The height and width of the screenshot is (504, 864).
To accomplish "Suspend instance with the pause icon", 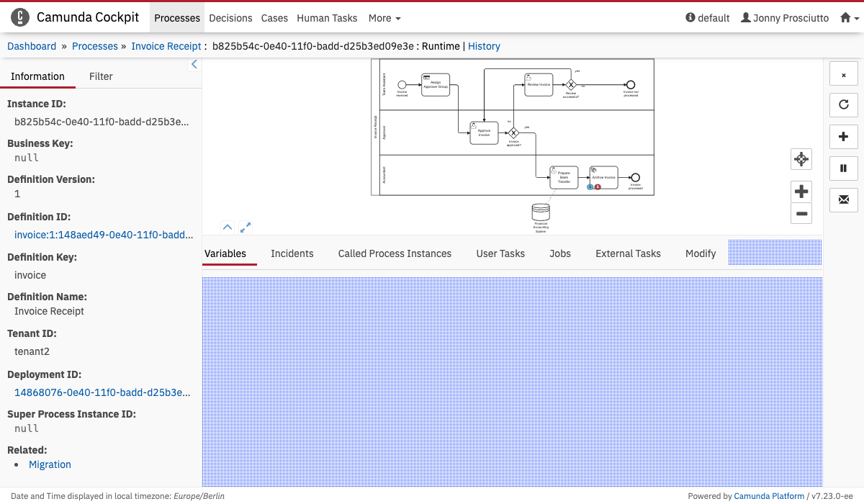I will [x=843, y=168].
